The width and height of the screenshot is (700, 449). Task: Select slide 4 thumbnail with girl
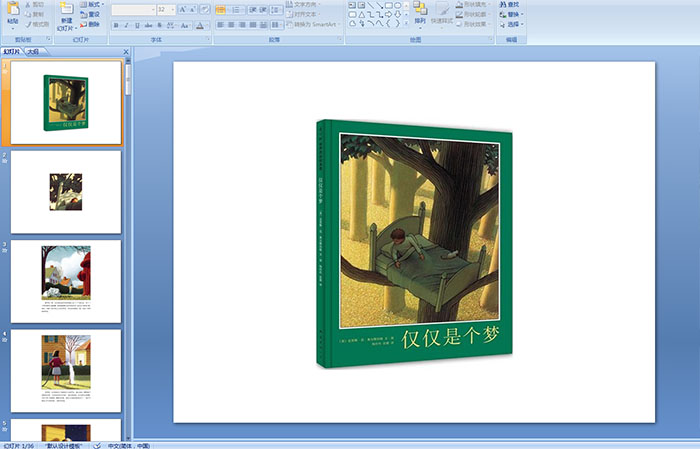pyautogui.click(x=66, y=371)
